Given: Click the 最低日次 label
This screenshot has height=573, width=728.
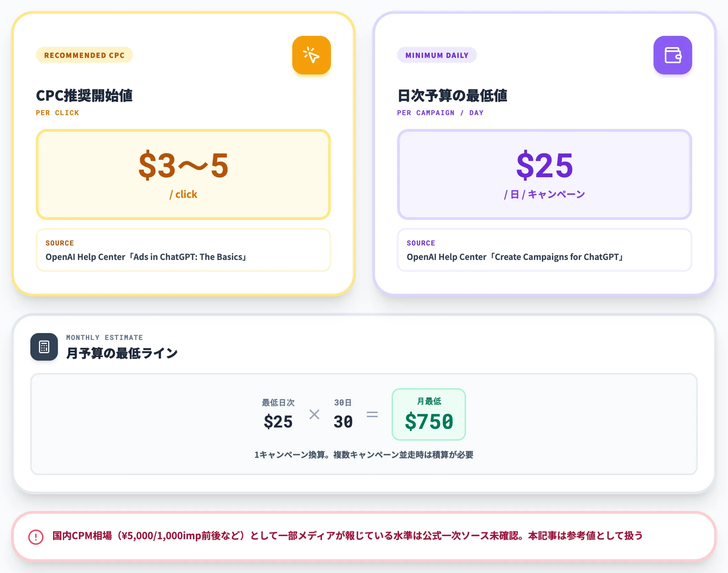Looking at the screenshot, I should click(x=278, y=402).
